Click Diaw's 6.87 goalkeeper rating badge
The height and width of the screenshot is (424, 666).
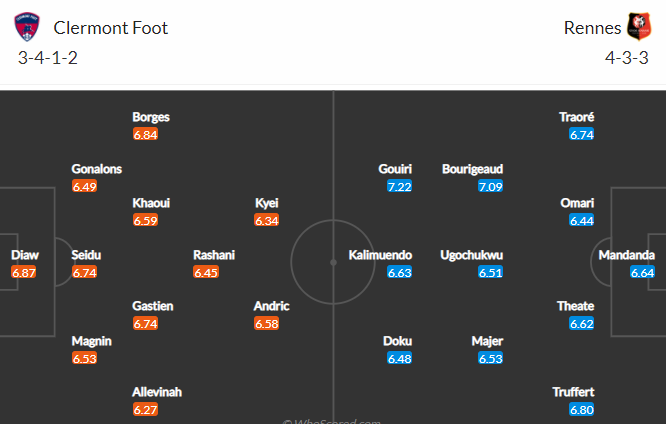click(23, 272)
